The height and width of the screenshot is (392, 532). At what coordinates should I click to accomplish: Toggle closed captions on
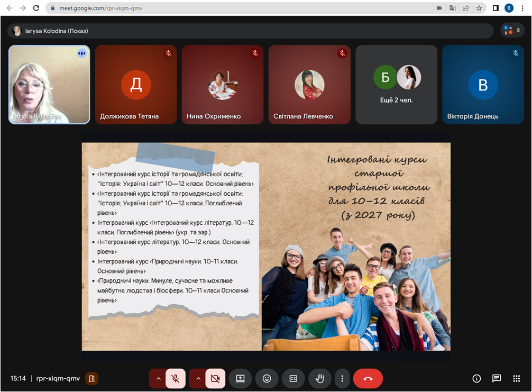pyautogui.click(x=293, y=378)
